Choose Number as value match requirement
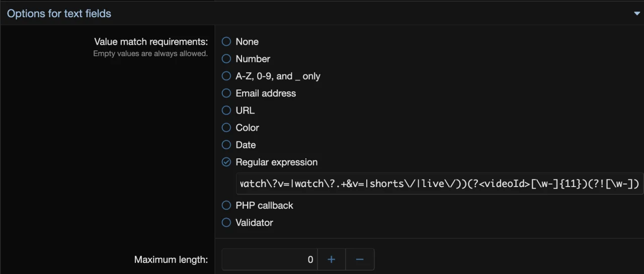 (226, 59)
